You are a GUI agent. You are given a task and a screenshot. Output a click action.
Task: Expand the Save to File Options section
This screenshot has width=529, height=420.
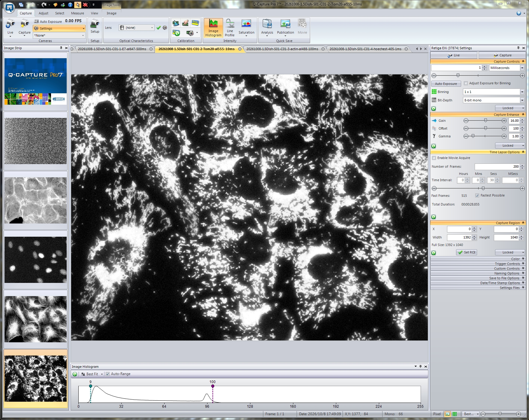(478, 278)
